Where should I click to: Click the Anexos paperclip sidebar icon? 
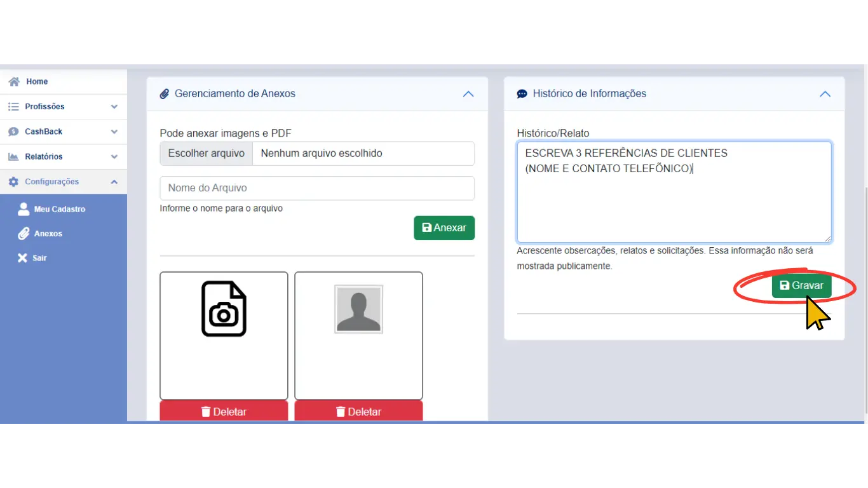24,234
